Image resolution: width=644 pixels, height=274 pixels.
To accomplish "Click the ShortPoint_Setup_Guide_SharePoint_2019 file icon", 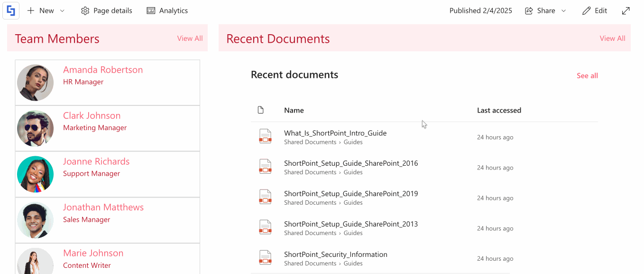I will click(x=265, y=197).
